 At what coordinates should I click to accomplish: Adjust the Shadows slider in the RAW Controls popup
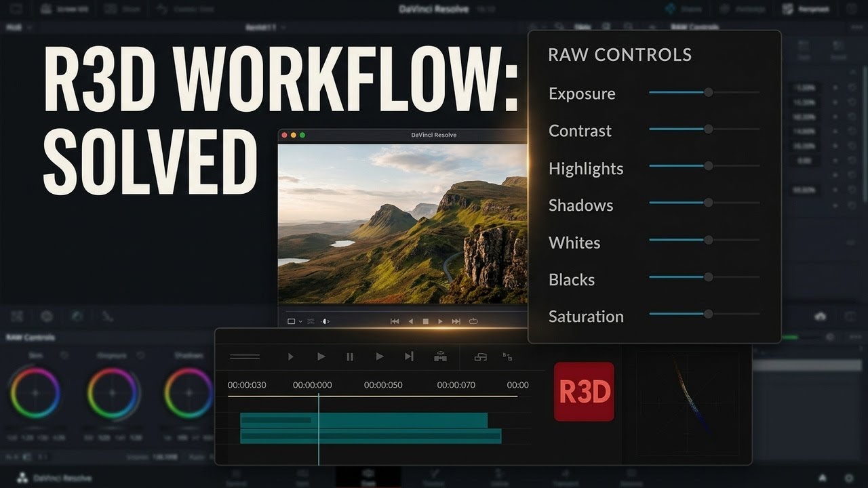704,203
